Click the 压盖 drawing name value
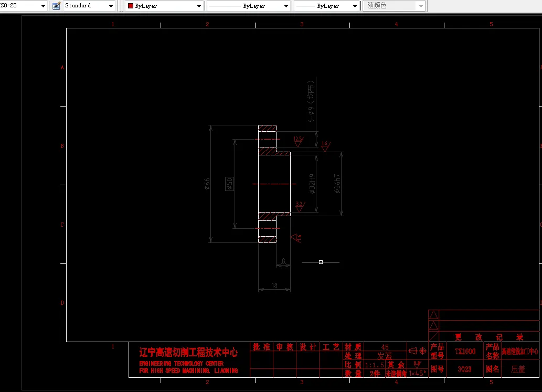 coord(518,369)
